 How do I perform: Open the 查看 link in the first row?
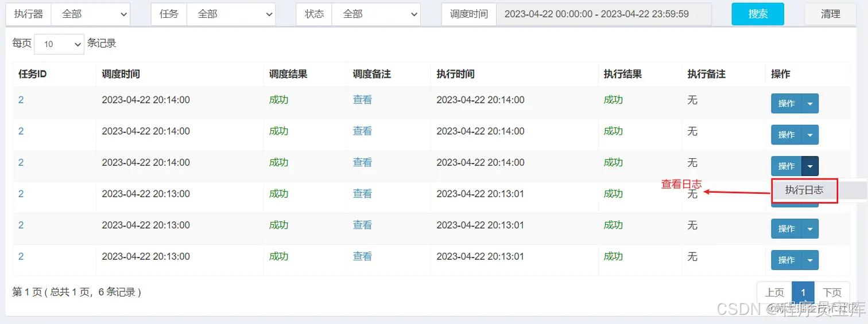point(362,100)
